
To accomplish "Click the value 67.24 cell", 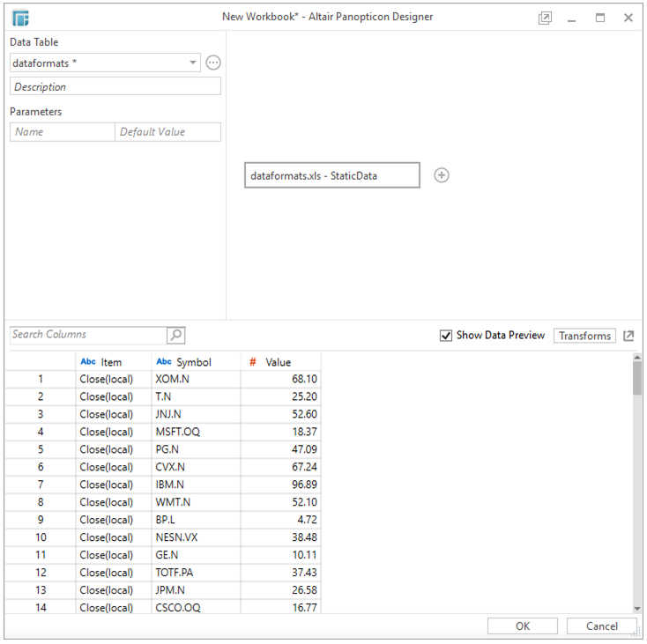I will click(x=280, y=467).
